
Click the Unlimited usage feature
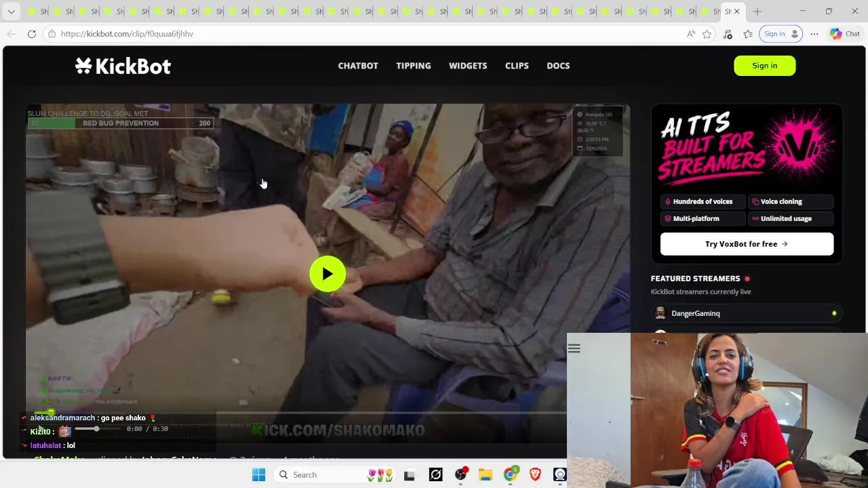791,218
